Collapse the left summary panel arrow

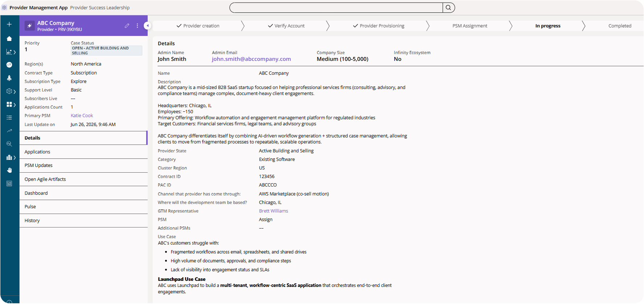(x=147, y=25)
